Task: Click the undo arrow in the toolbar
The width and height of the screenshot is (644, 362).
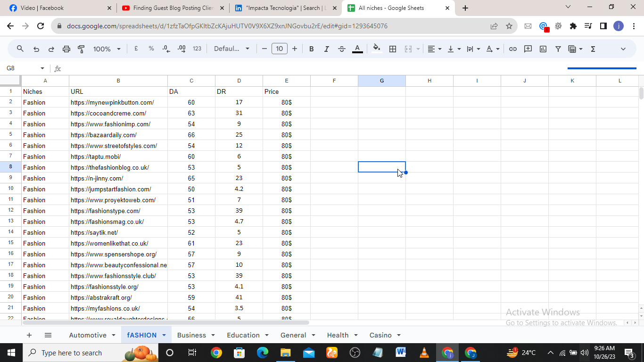Action: coord(36,49)
